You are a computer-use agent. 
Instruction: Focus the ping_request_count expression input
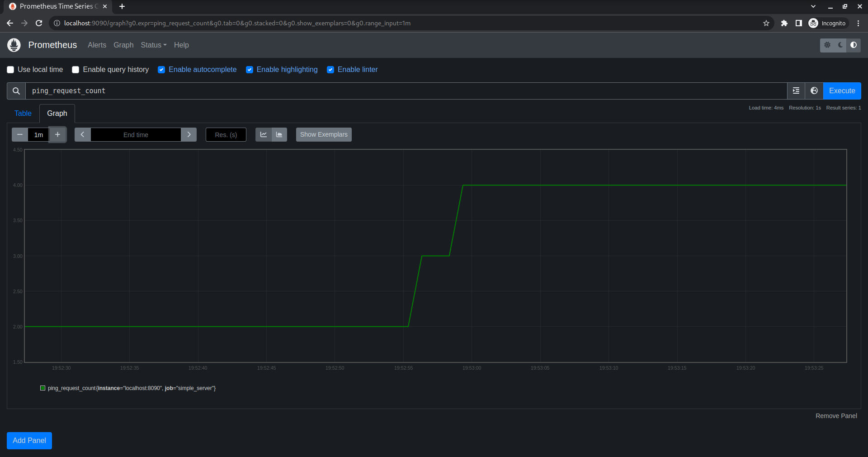[406, 91]
